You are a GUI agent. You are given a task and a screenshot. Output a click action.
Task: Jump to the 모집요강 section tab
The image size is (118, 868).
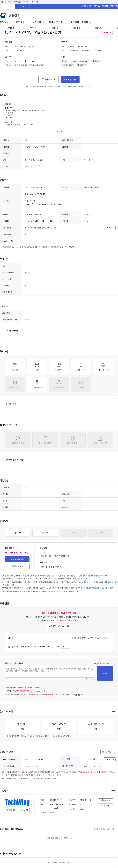11,28
